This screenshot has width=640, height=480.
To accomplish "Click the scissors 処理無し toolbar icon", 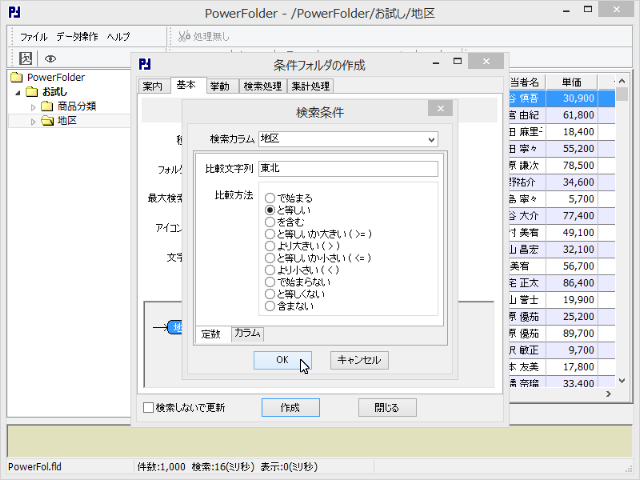I will point(184,36).
